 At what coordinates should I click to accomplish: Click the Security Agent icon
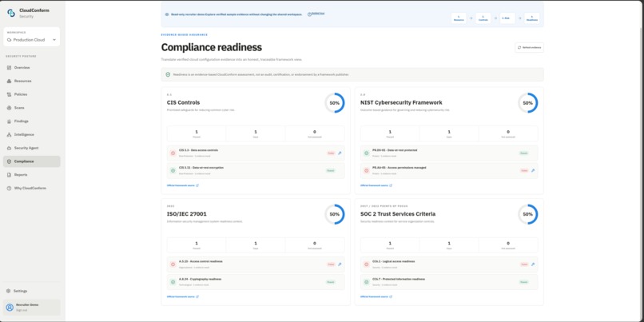9,148
